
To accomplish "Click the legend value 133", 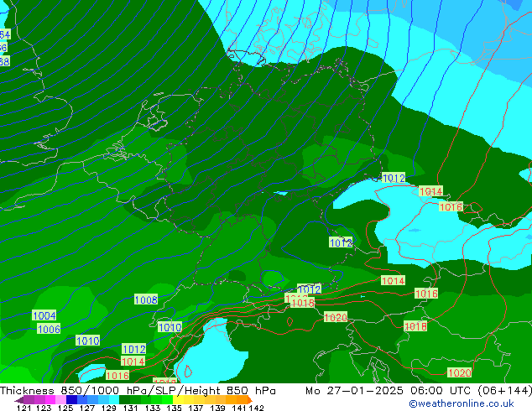I will [x=153, y=408].
